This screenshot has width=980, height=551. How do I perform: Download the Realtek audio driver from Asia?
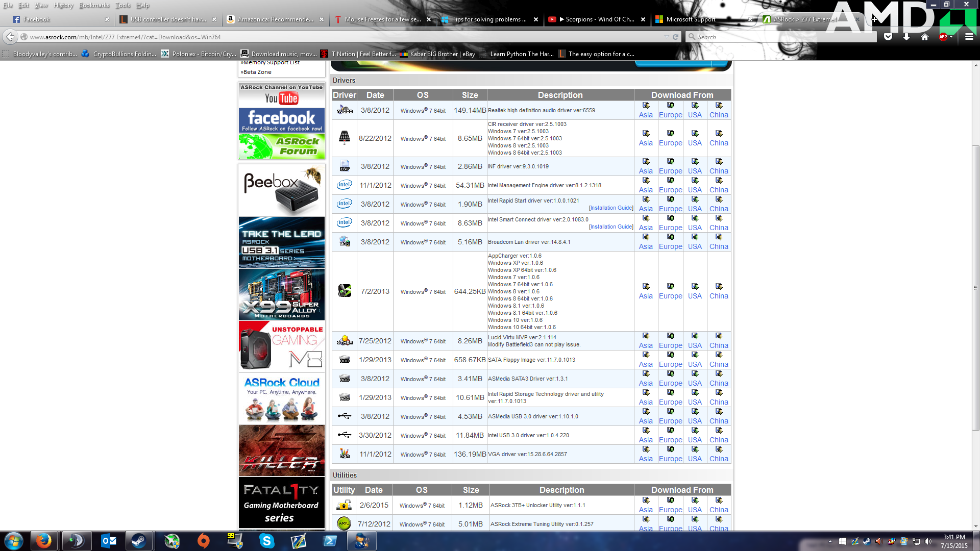[646, 110]
